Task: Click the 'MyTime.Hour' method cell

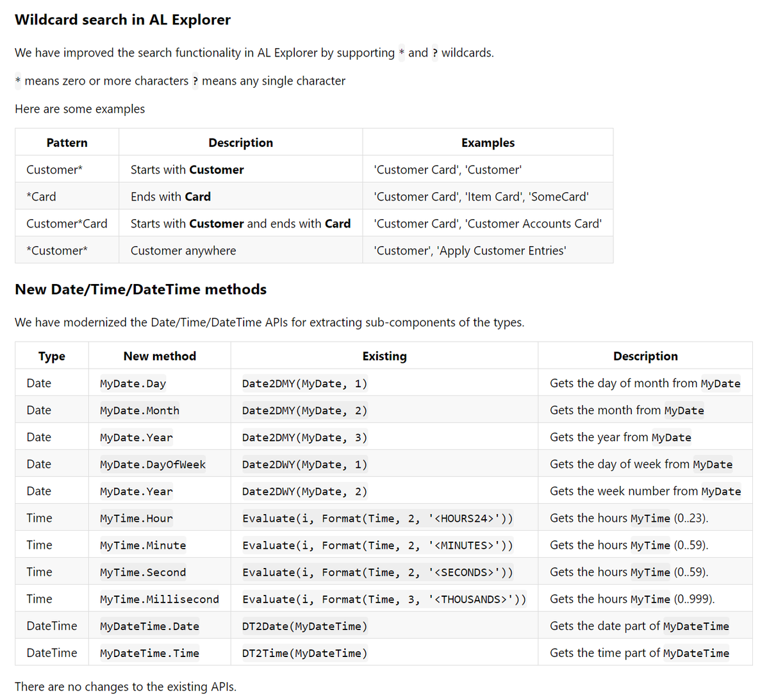Action: point(160,517)
